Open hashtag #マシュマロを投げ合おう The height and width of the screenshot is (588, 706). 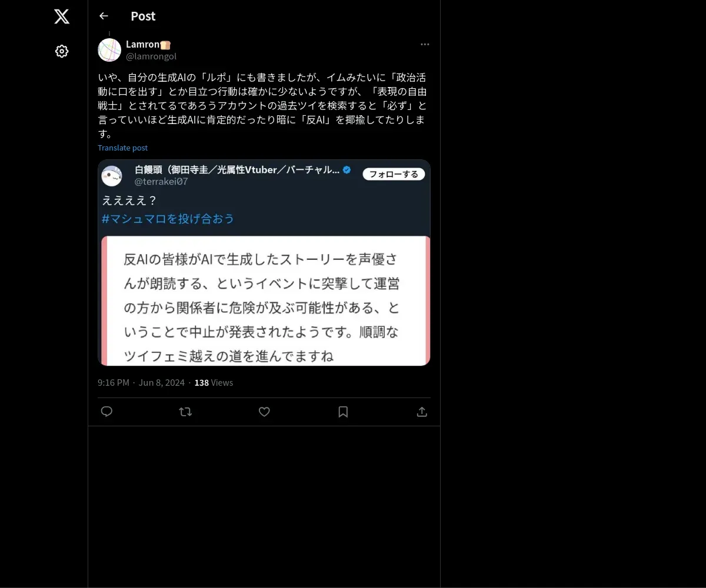(168, 219)
